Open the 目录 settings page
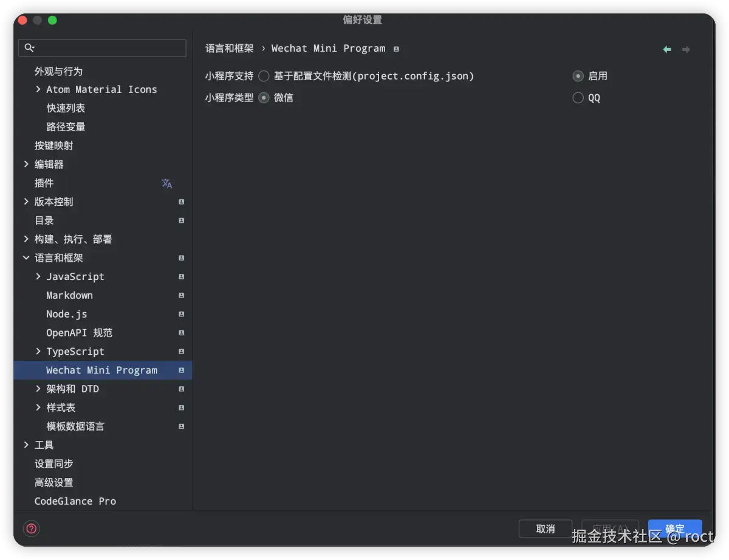This screenshot has height=560, width=729. click(44, 220)
